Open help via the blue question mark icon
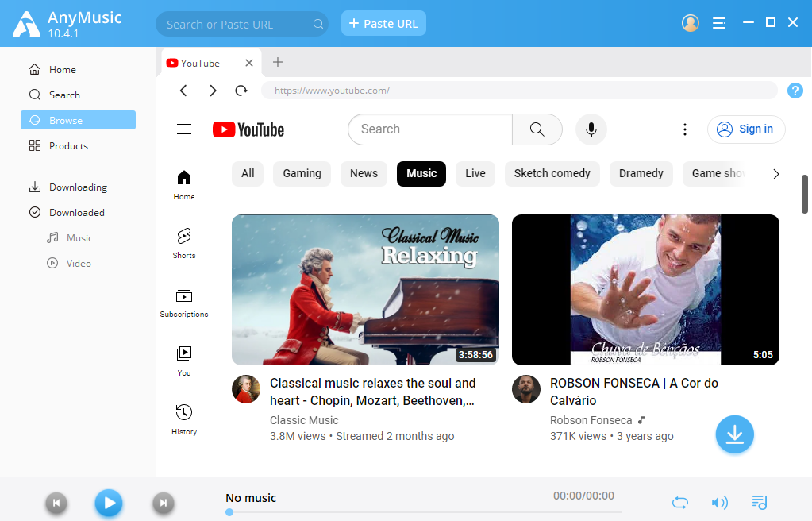This screenshot has height=521, width=812. [x=795, y=91]
